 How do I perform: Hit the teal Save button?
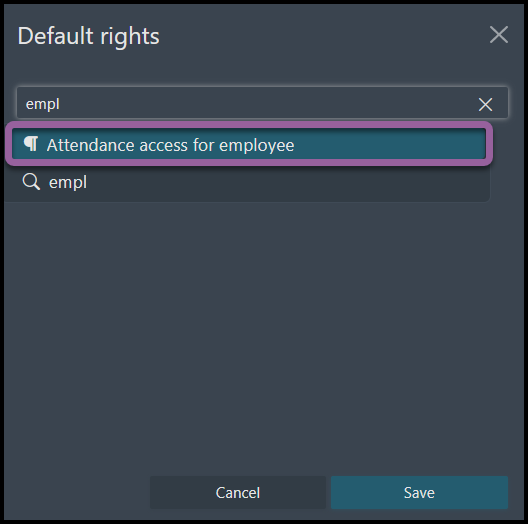pos(419,492)
